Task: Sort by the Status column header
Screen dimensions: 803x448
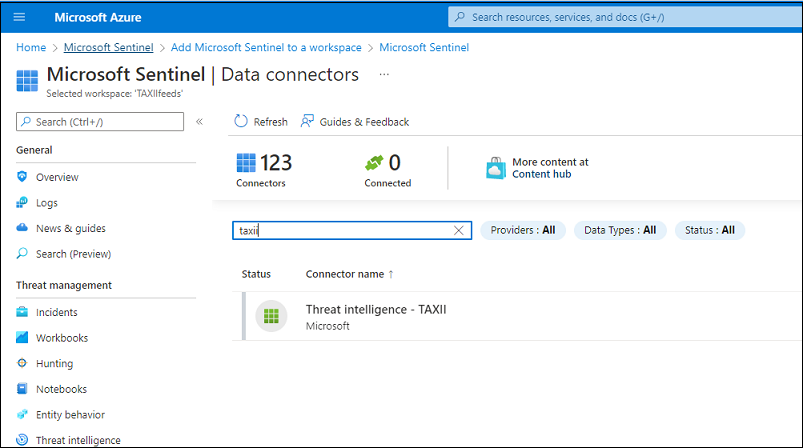Action: (x=256, y=274)
